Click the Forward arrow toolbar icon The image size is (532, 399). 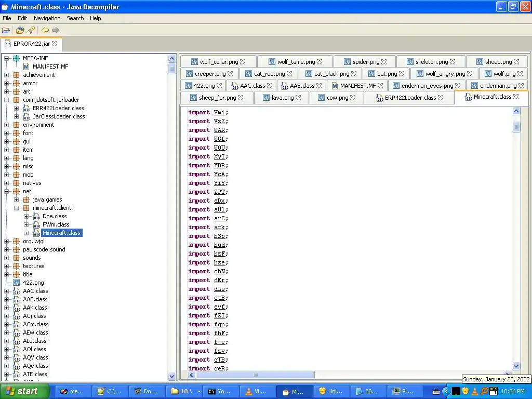coord(56,30)
